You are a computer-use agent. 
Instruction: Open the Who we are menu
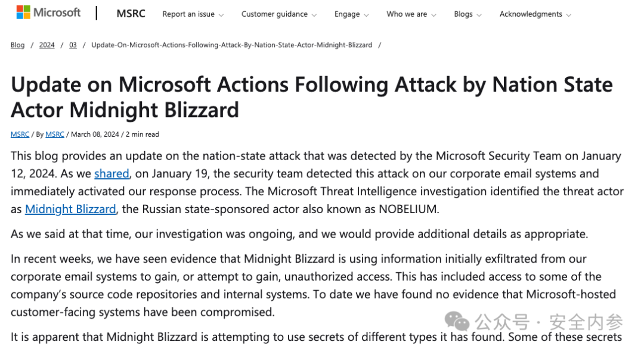(407, 14)
